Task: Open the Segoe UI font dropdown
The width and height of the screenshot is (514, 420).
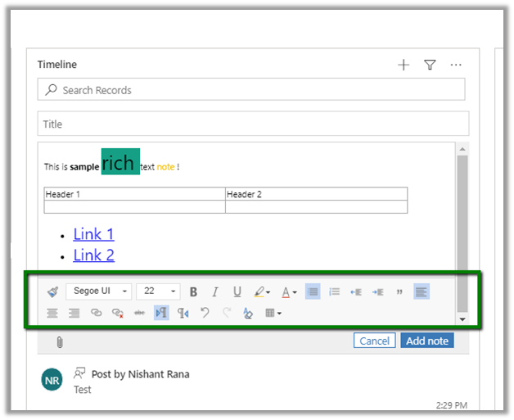Action: coord(98,291)
